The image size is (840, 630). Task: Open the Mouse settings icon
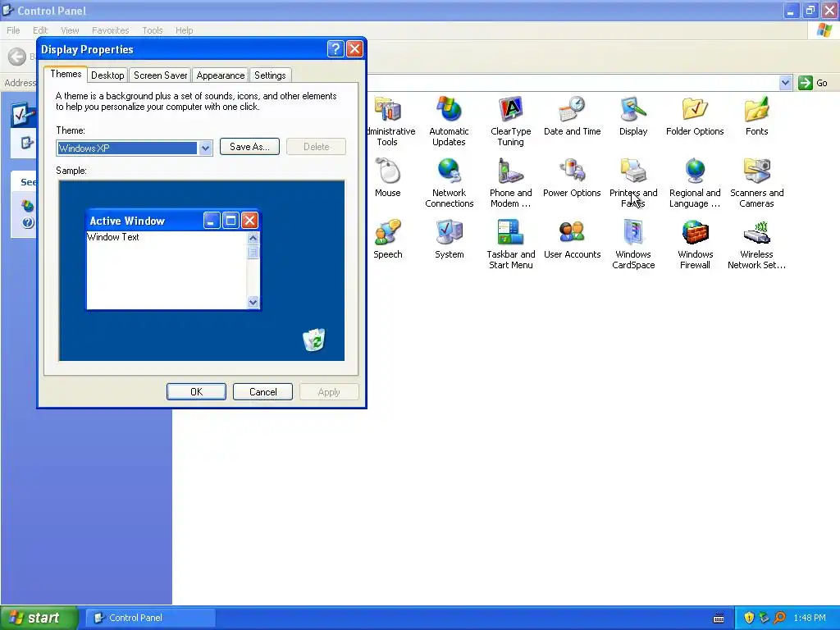coord(388,171)
